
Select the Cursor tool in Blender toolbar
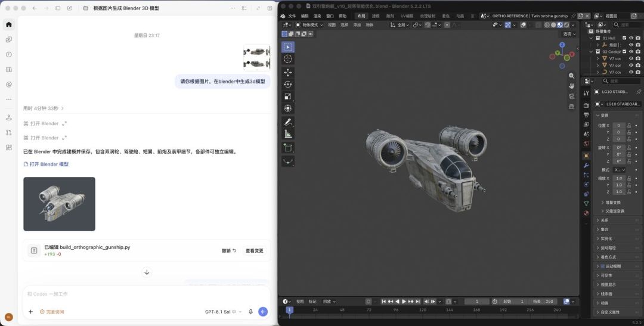coord(287,59)
